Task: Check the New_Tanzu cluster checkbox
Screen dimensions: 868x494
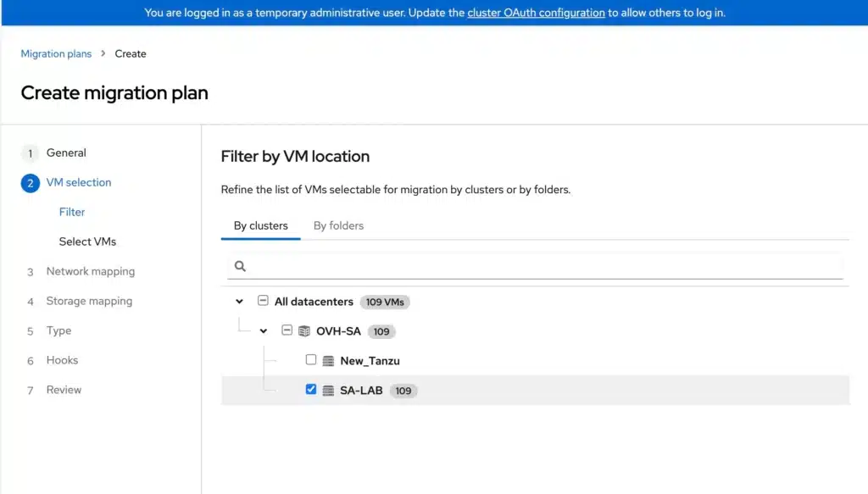Action: [x=310, y=360]
